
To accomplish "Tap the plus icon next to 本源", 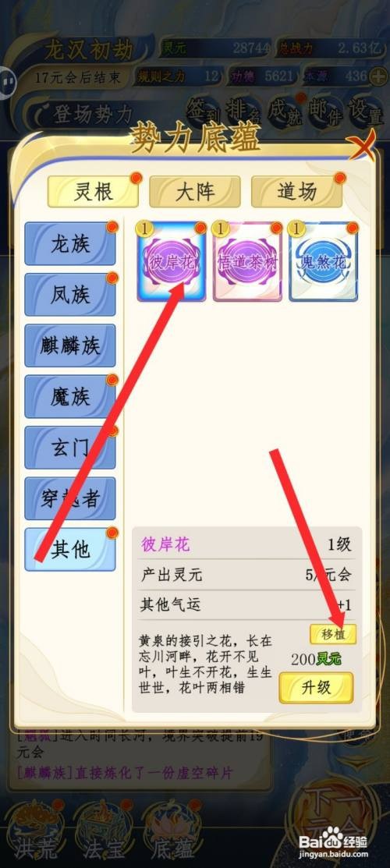I will (x=378, y=76).
